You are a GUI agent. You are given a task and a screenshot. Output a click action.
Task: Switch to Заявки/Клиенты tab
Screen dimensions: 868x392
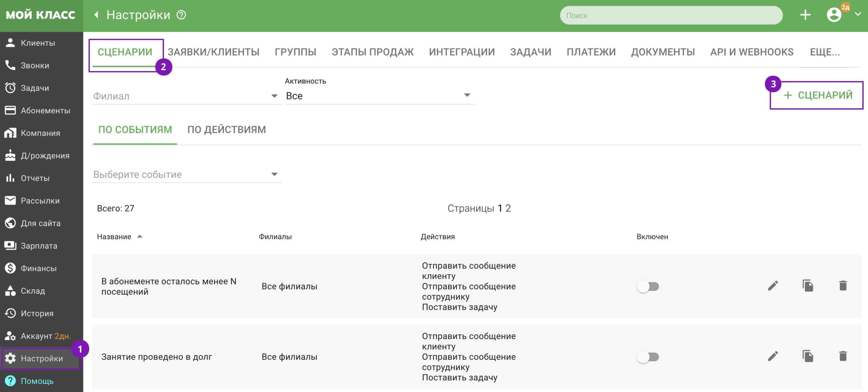coord(213,52)
